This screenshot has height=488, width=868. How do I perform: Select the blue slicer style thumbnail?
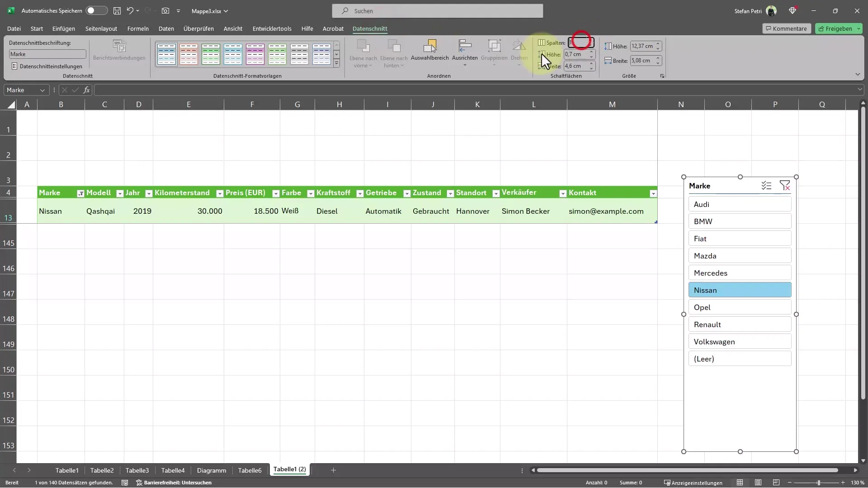tap(167, 54)
